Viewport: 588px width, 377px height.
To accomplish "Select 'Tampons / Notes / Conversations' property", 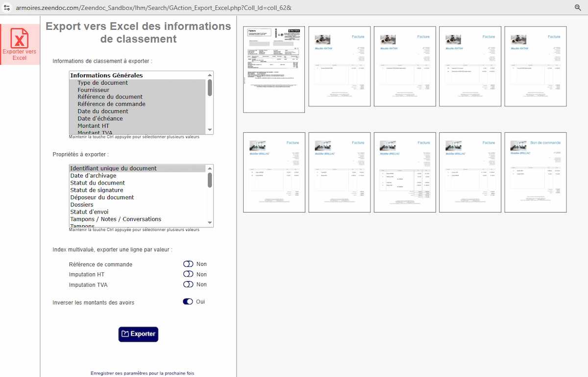I will point(138,219).
